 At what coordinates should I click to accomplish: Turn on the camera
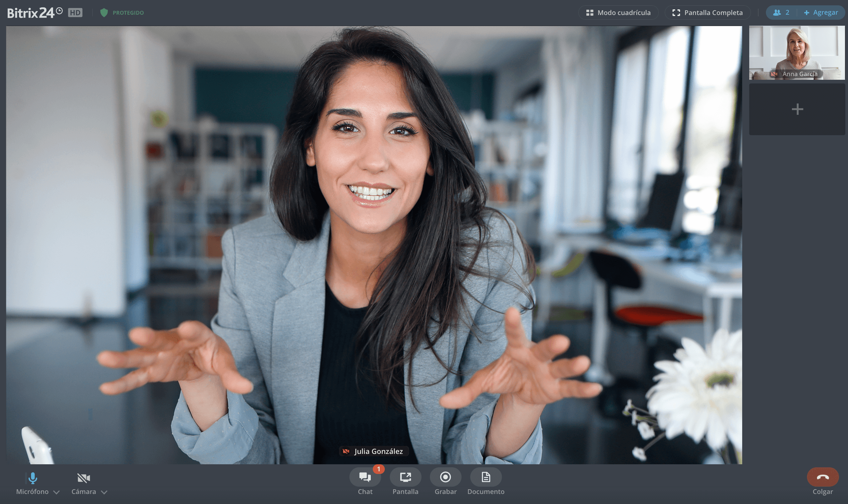click(x=83, y=478)
